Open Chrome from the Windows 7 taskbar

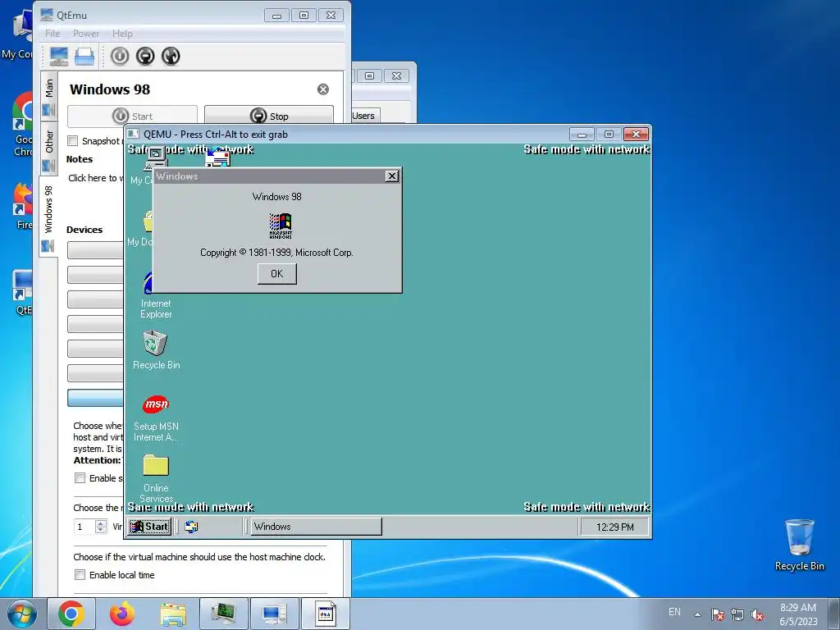(x=71, y=614)
